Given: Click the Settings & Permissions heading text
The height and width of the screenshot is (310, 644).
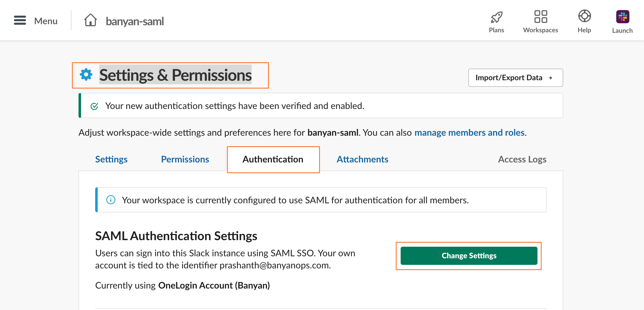Looking at the screenshot, I should click(175, 75).
